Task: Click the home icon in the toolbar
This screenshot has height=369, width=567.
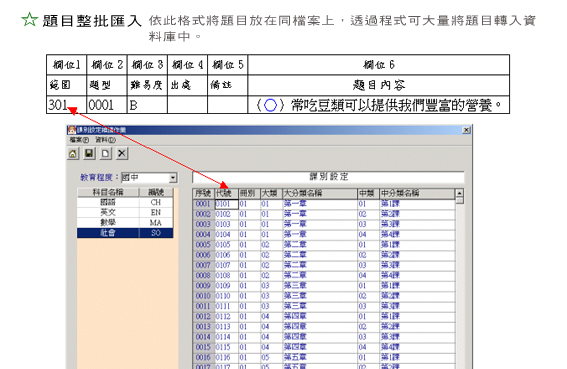Action: click(x=73, y=154)
